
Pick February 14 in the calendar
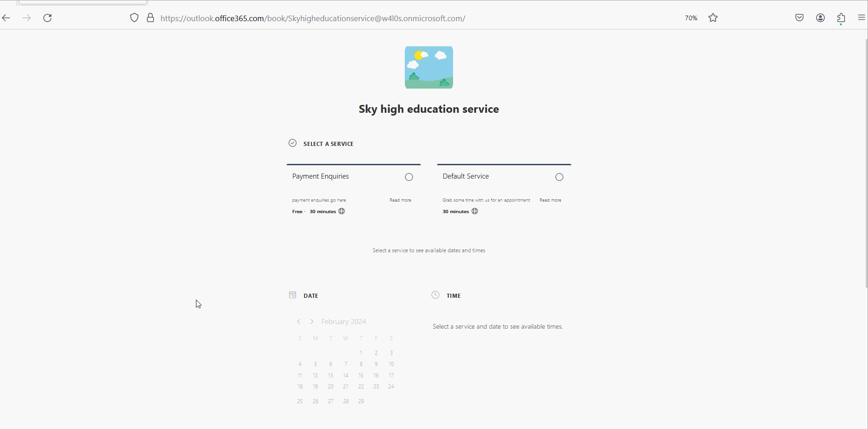(x=346, y=376)
